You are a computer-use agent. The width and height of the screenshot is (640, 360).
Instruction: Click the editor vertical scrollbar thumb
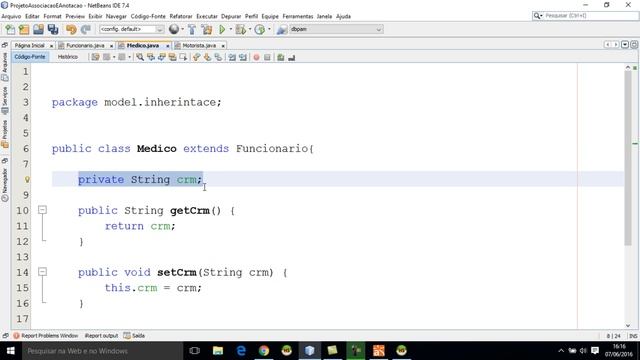628,158
